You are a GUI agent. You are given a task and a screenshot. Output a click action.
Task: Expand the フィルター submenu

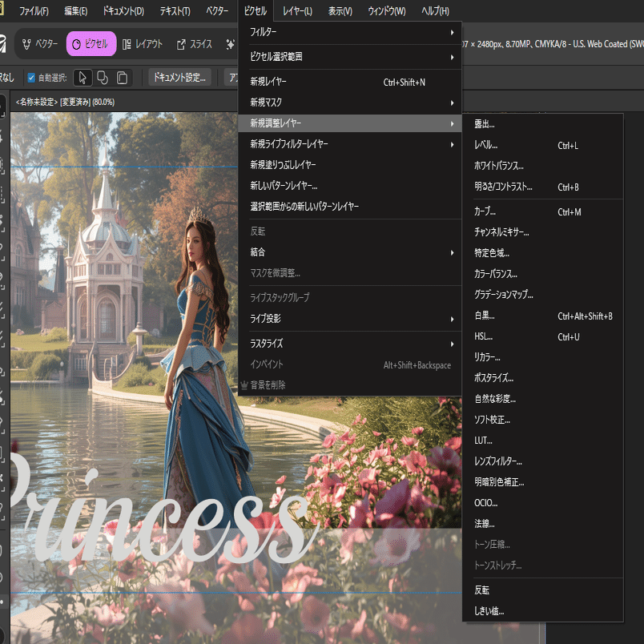pyautogui.click(x=350, y=32)
